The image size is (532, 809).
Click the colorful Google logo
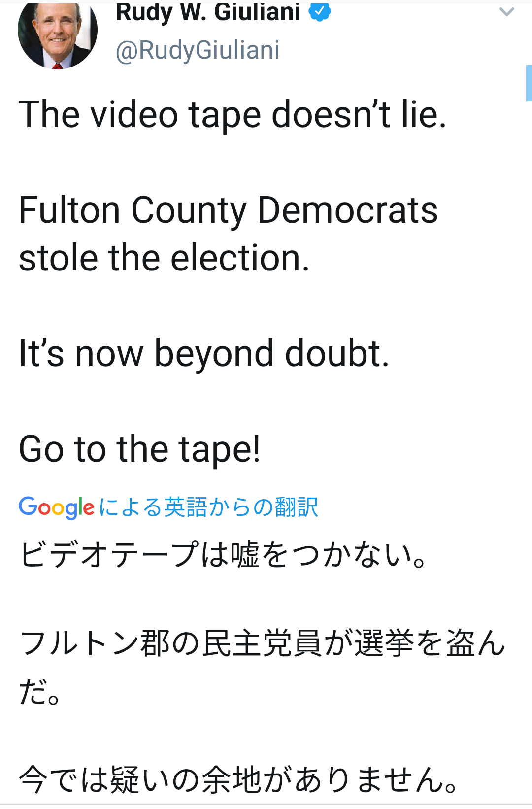click(56, 507)
